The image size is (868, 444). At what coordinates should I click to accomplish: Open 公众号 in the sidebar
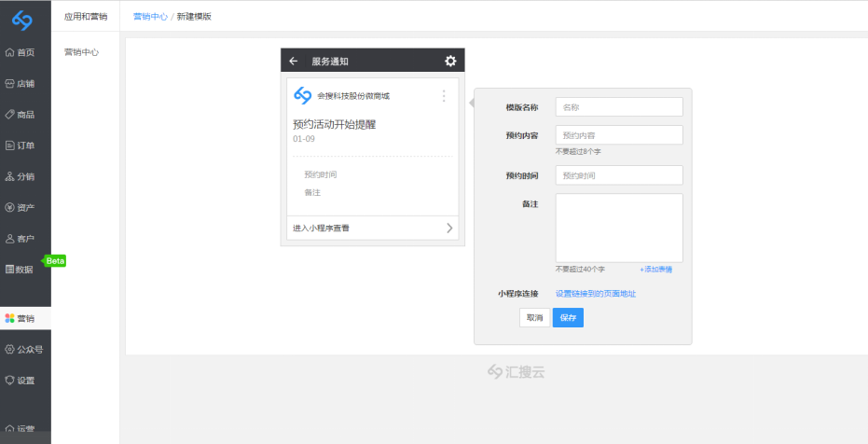pyautogui.click(x=25, y=349)
